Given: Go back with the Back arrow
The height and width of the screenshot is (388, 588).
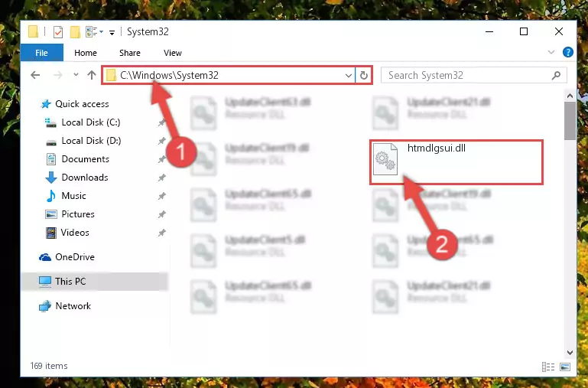Looking at the screenshot, I should point(35,75).
